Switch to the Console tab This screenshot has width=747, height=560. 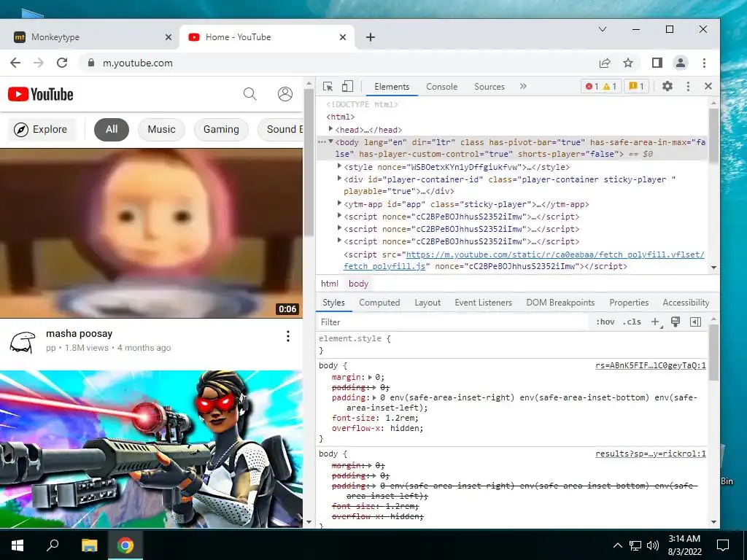click(x=441, y=87)
